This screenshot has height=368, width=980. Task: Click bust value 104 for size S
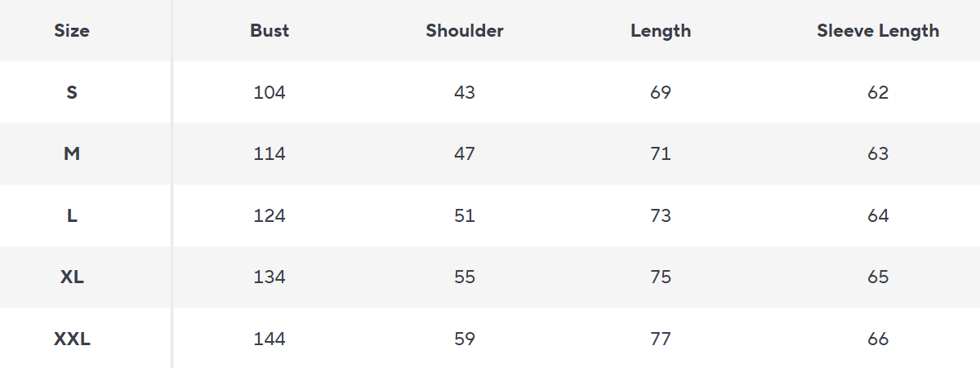pyautogui.click(x=269, y=92)
